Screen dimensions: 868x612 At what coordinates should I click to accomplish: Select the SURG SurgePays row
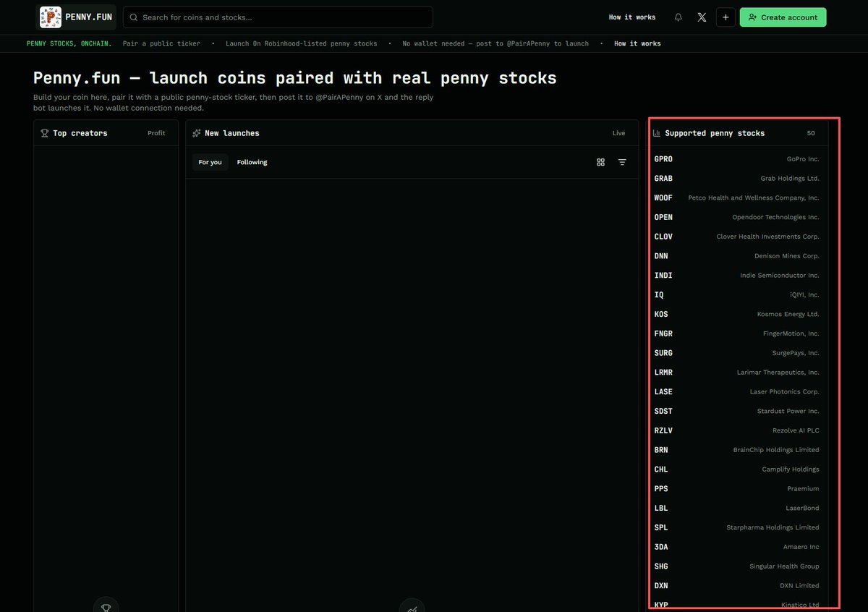pos(736,353)
